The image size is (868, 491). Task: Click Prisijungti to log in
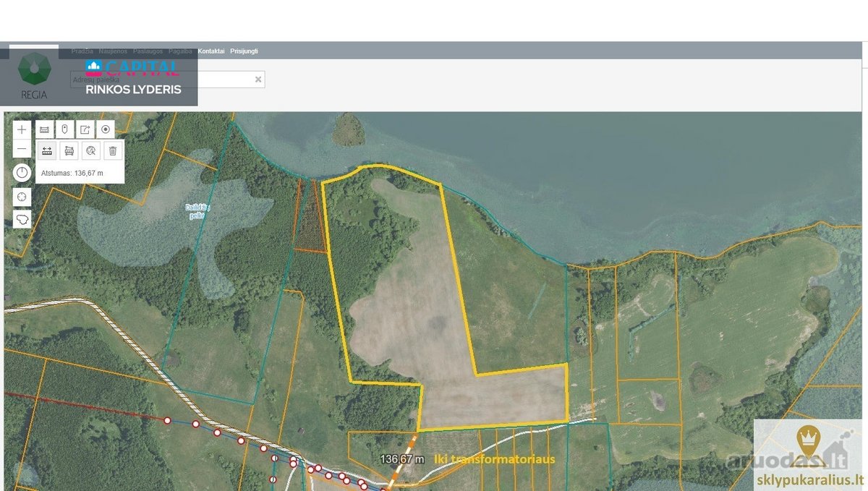pos(244,51)
